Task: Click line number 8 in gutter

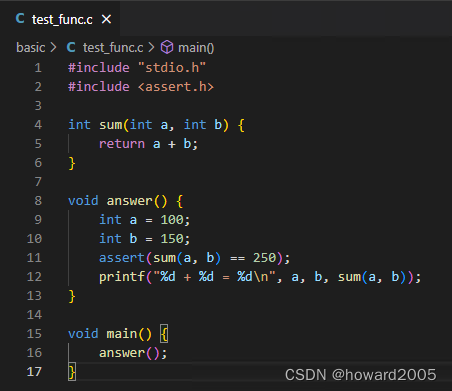Action: pyautogui.click(x=38, y=201)
